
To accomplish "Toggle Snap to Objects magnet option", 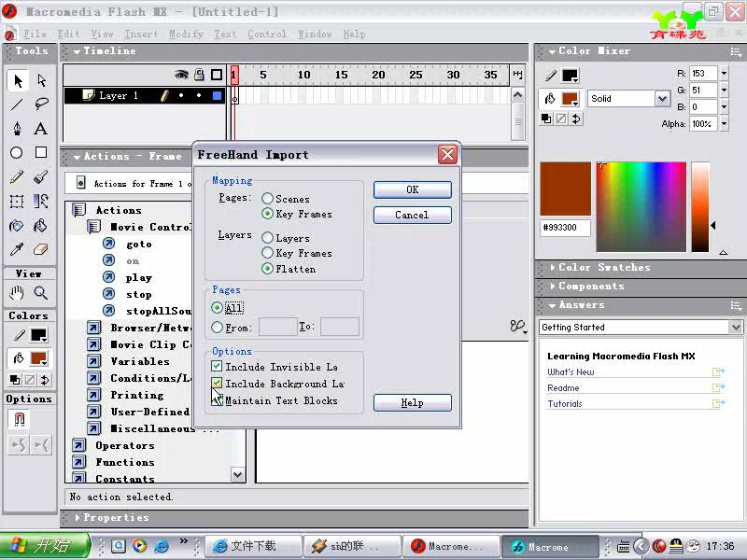I will (19, 419).
